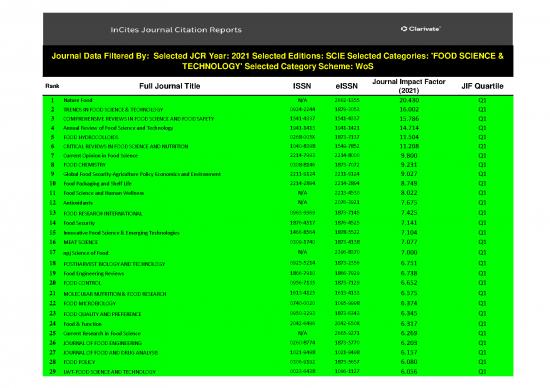550x388 pixels.
Task: Click the Journal Impact Factor (2021) header
Action: (x=409, y=86)
